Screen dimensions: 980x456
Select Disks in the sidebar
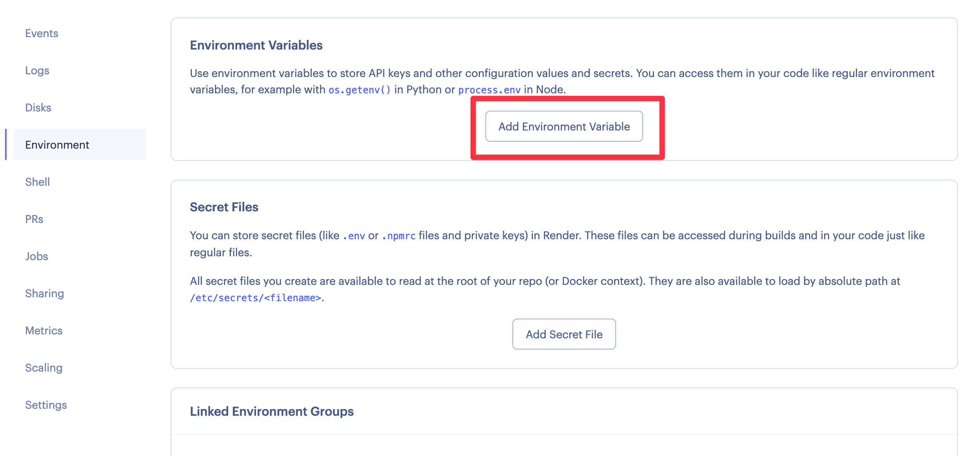click(x=38, y=107)
